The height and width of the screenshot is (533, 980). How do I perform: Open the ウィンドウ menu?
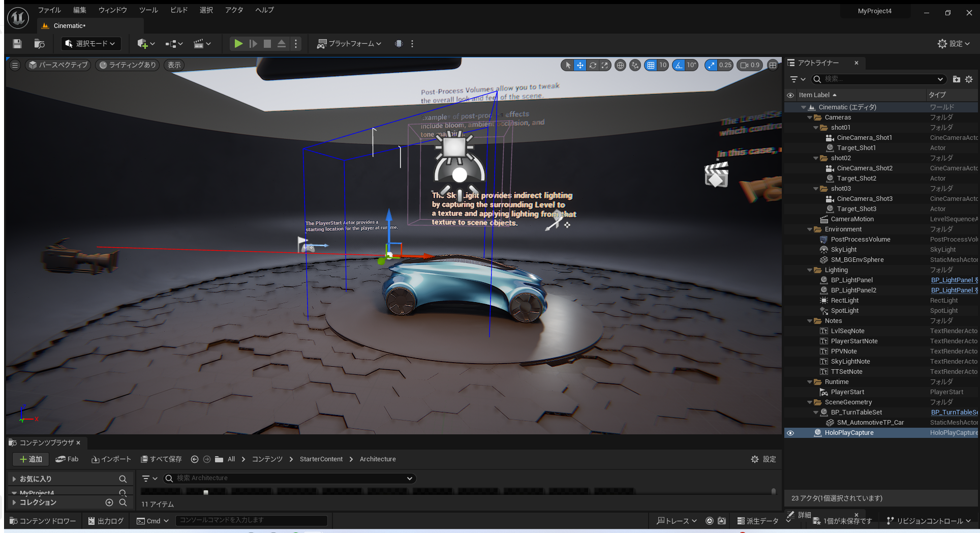[112, 10]
